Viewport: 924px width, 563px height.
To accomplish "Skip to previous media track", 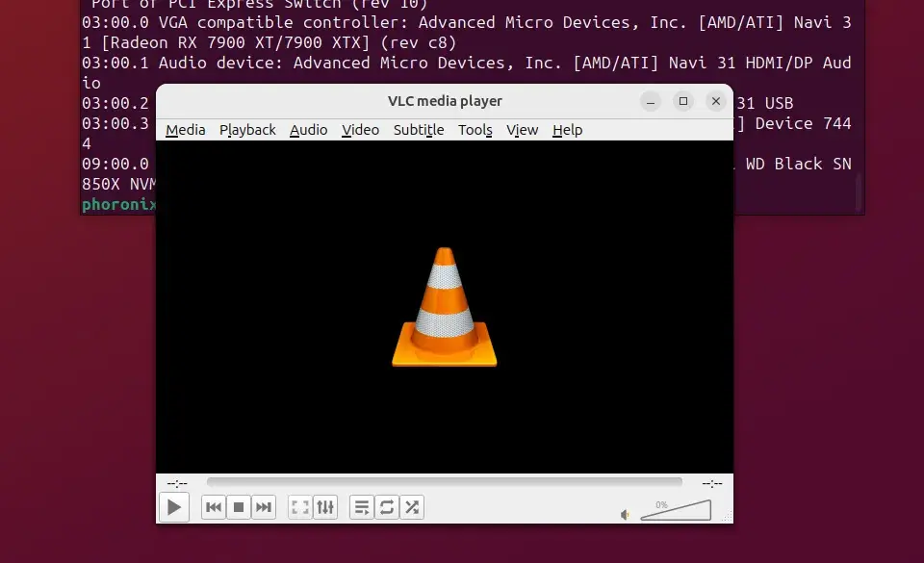I will (214, 507).
